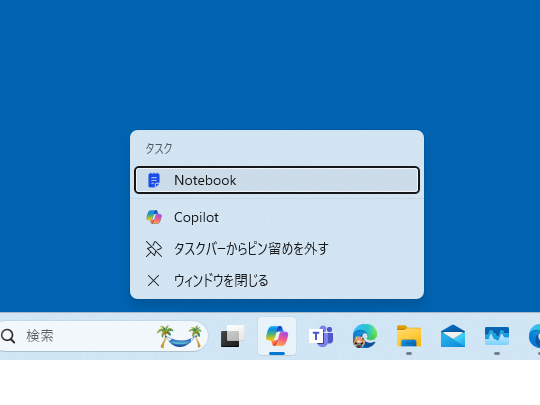Choose ウィンドウを閉じる in the jump list
This screenshot has height=405, width=540.
tap(277, 280)
